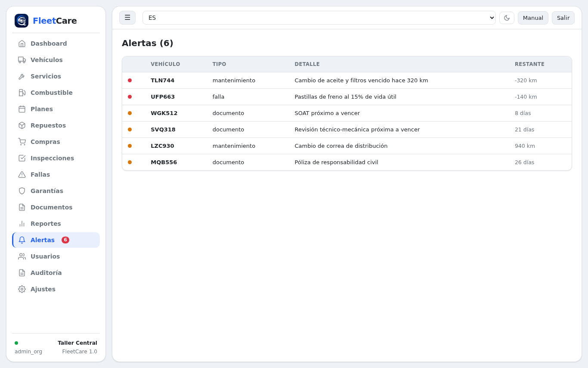Click 'Póliza de responsabilidad civil' detail
Screen dimensions: 588x368
[336, 162]
